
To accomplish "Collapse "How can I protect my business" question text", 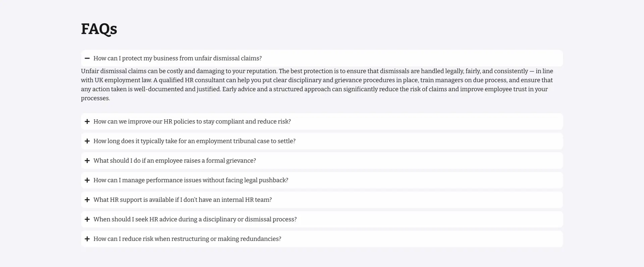I will pyautogui.click(x=177, y=58).
